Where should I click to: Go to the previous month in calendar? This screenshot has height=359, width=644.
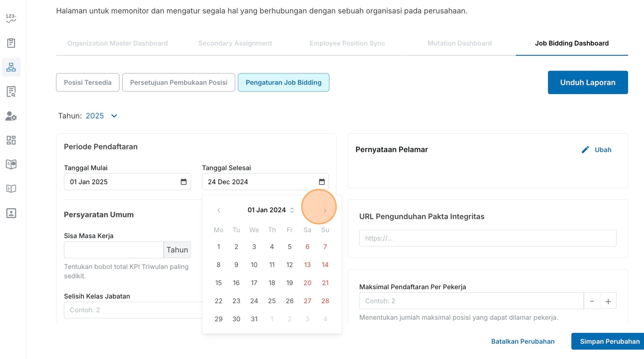218,210
